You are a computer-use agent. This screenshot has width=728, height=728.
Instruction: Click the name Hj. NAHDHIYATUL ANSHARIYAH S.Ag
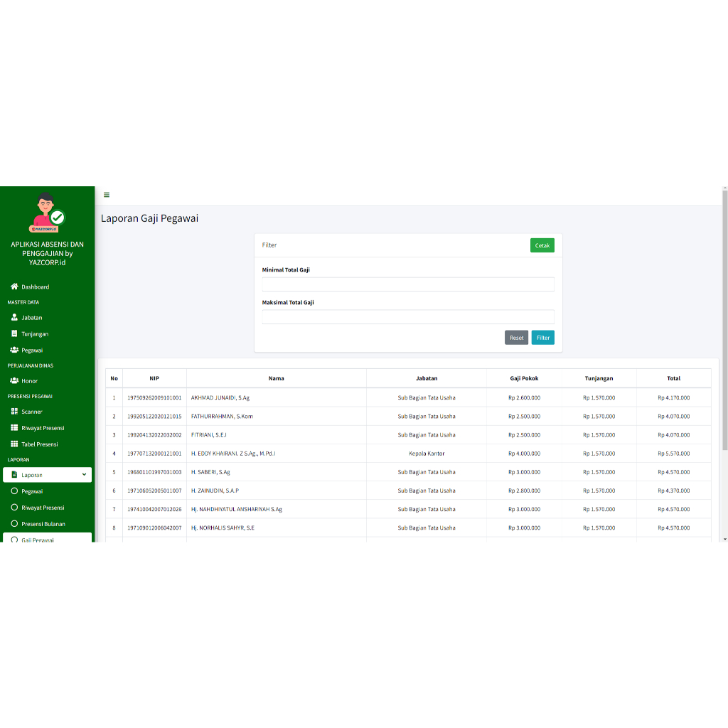pyautogui.click(x=236, y=509)
